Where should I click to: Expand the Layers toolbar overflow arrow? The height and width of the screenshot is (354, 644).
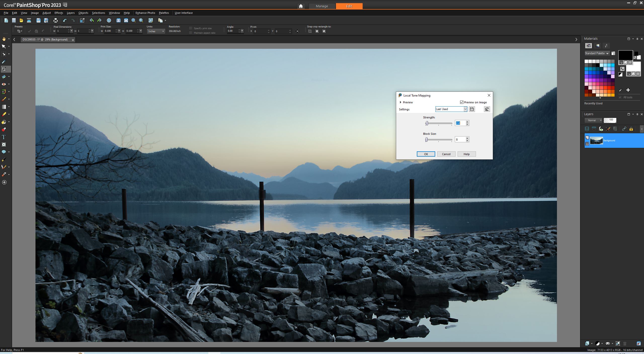pos(641,129)
